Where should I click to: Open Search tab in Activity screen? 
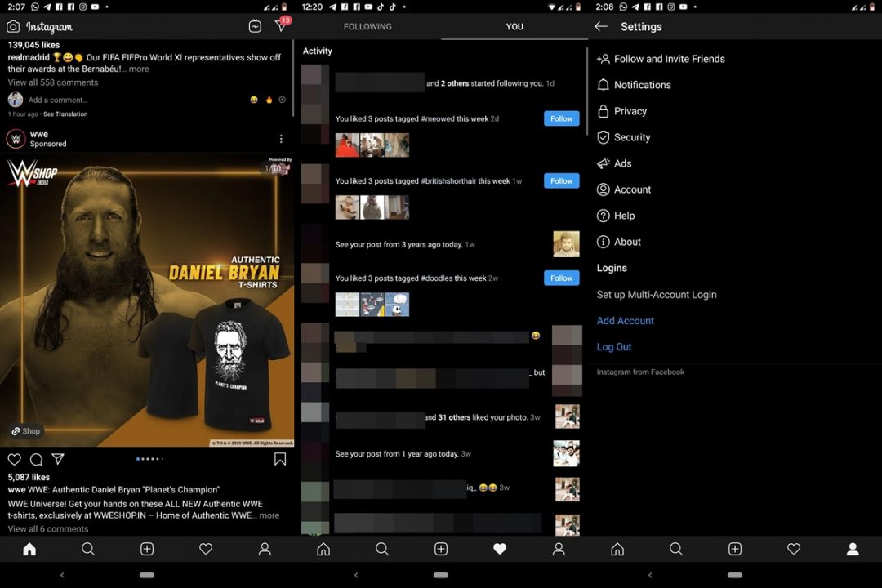[x=382, y=549]
